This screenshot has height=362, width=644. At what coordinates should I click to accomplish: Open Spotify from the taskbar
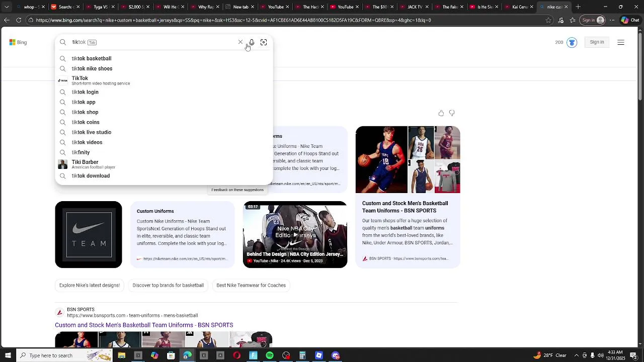[x=270, y=355]
